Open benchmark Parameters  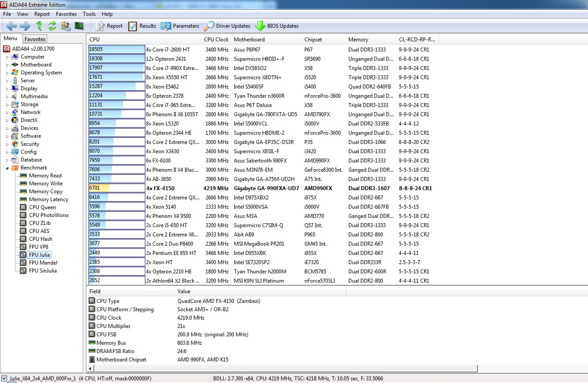click(x=180, y=26)
